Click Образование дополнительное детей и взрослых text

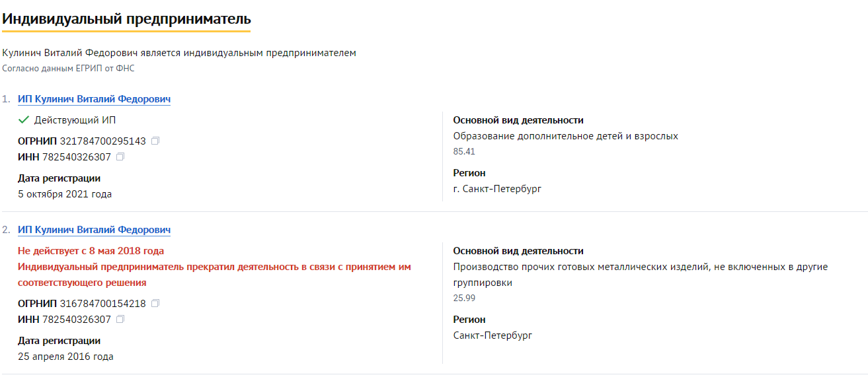566,136
